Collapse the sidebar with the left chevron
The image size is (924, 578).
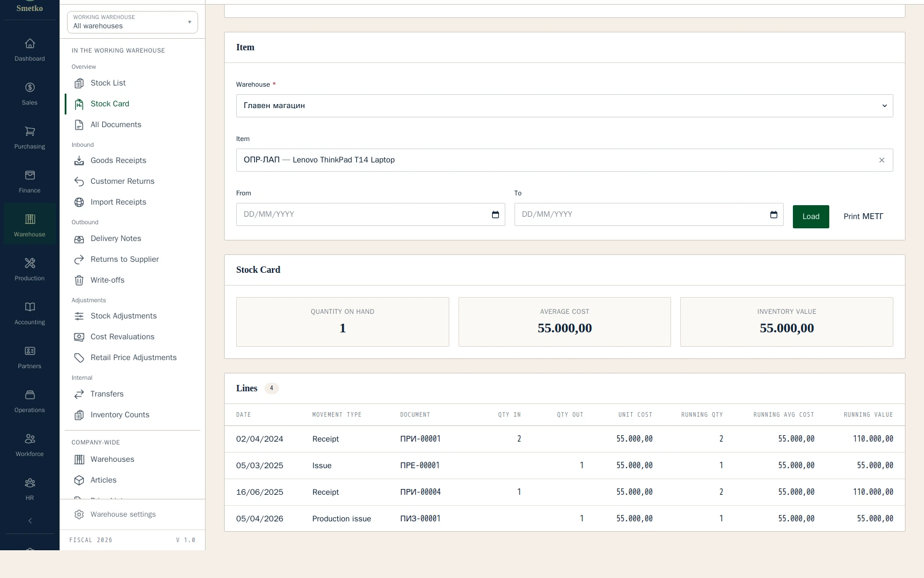point(30,521)
